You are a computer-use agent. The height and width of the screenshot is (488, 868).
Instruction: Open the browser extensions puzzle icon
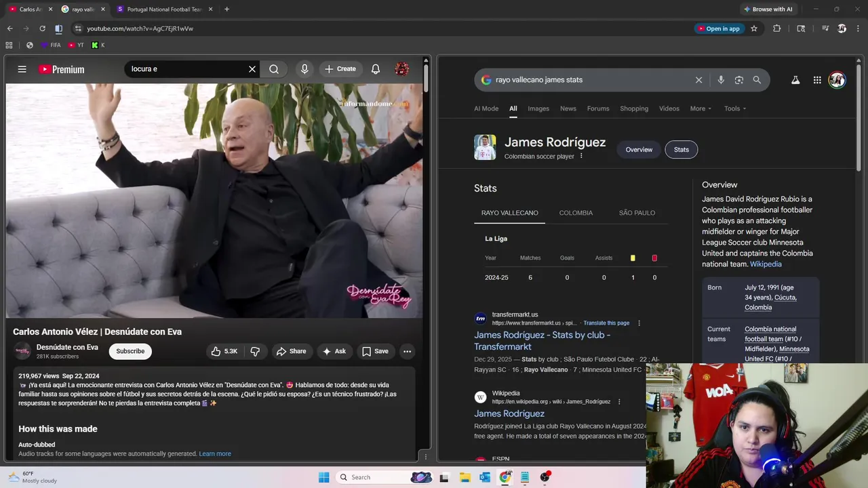coord(777,28)
